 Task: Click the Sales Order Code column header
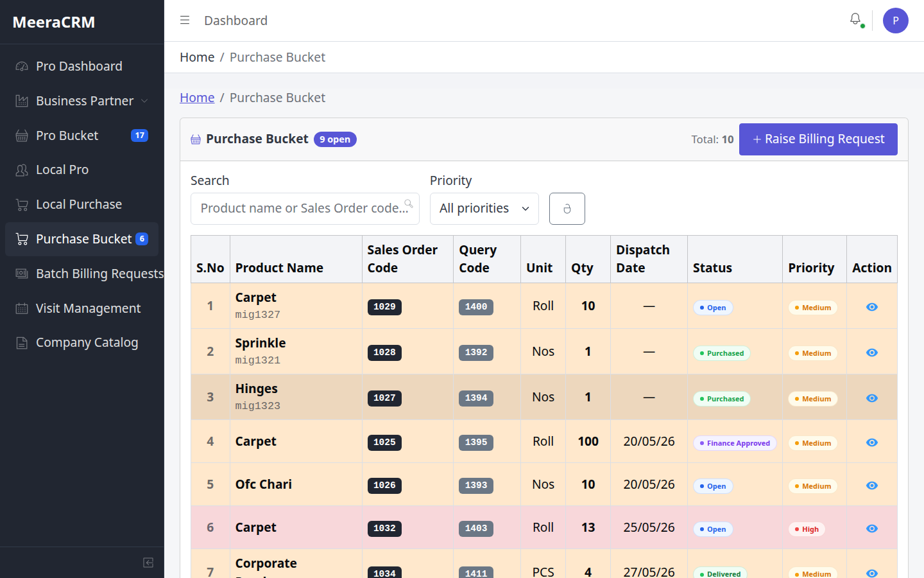click(x=407, y=259)
